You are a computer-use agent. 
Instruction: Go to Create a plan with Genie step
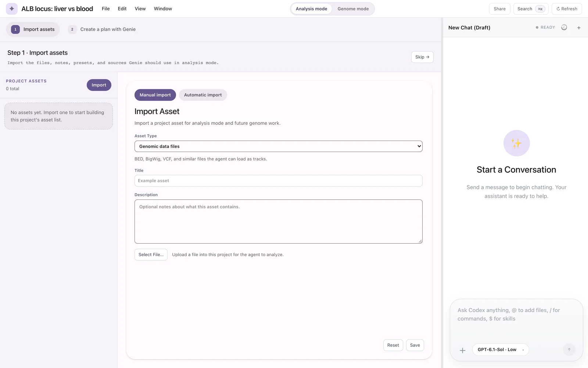[x=102, y=29]
